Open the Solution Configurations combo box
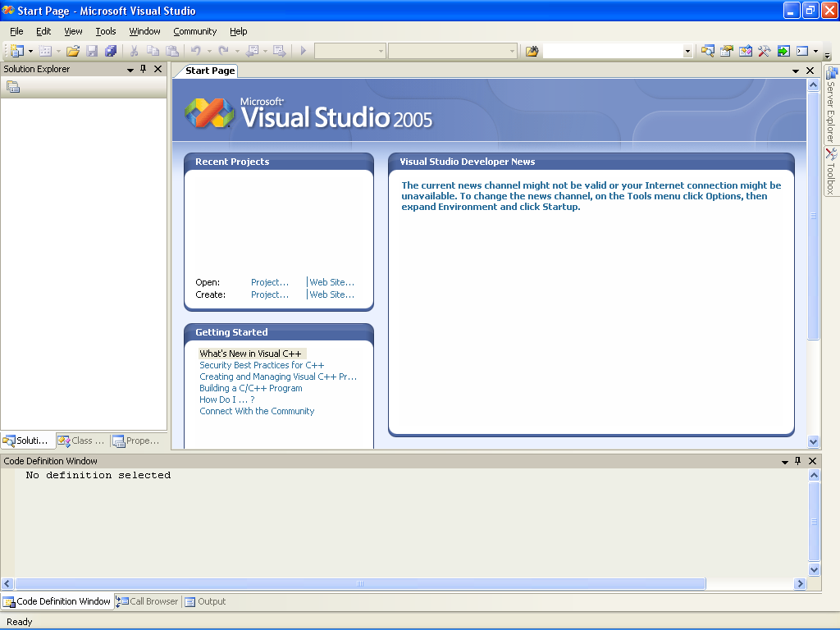840x630 pixels. pyautogui.click(x=349, y=51)
